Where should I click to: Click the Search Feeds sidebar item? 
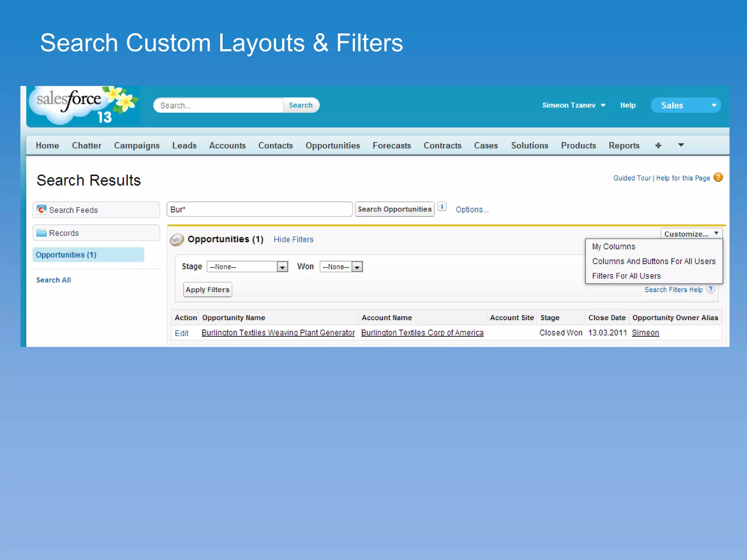click(96, 210)
